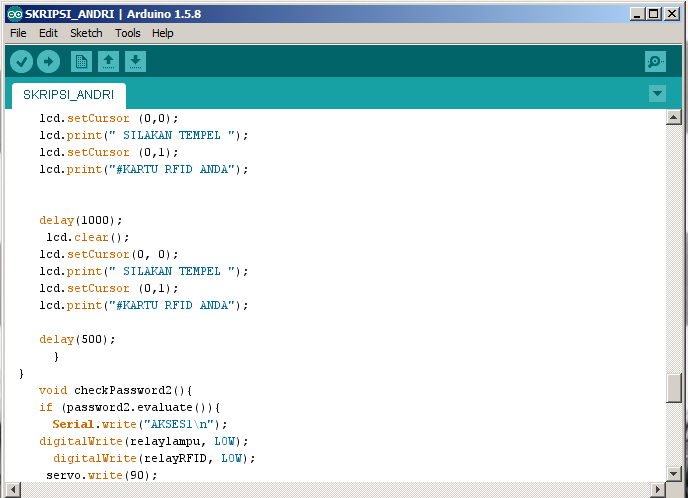Click the horizontal scrollbar right arrow
The image size is (688, 498).
point(658,490)
